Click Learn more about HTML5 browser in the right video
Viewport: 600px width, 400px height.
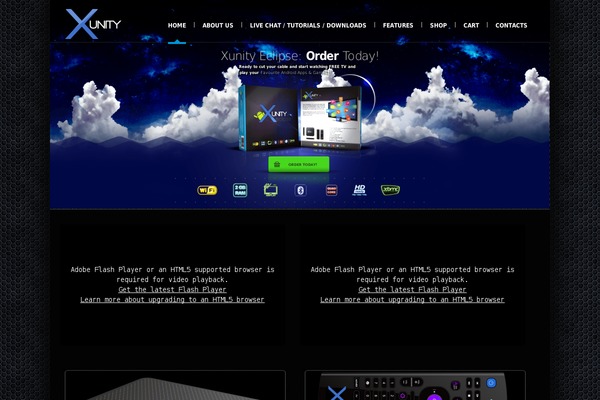(412, 299)
